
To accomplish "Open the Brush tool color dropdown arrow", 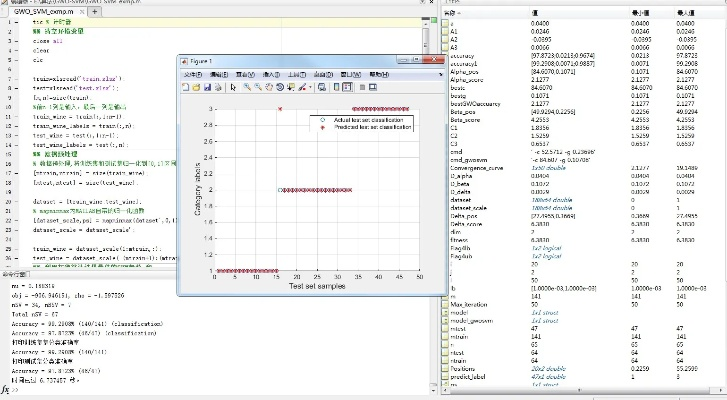I will (311, 87).
